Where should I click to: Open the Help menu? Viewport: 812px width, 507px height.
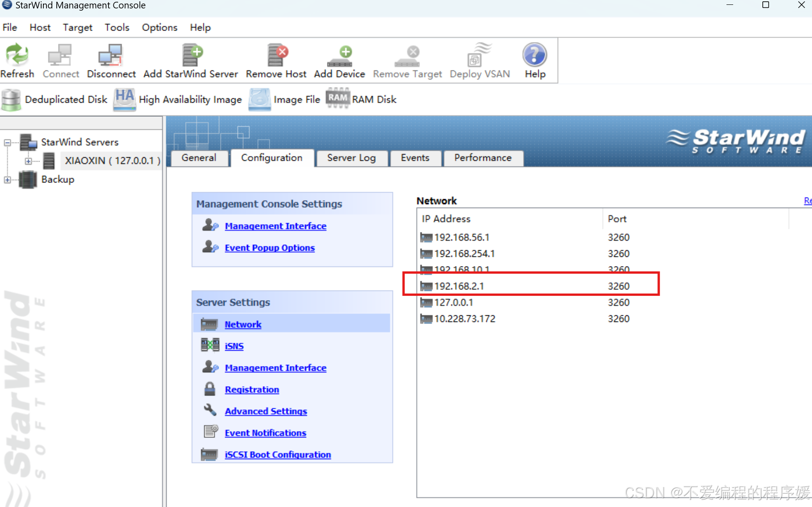200,27
